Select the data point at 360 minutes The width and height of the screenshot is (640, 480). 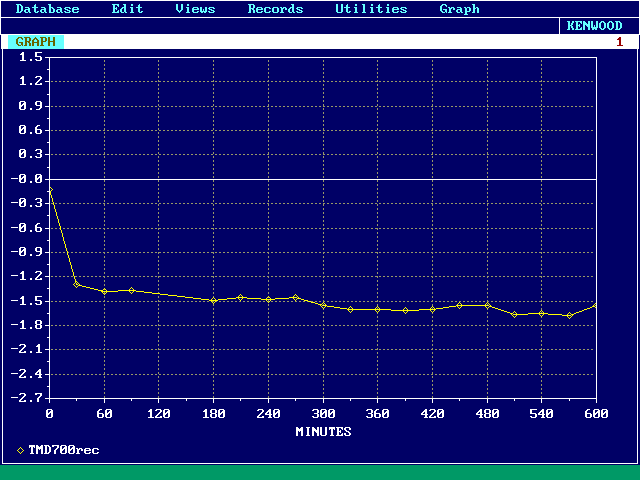pyautogui.click(x=378, y=309)
